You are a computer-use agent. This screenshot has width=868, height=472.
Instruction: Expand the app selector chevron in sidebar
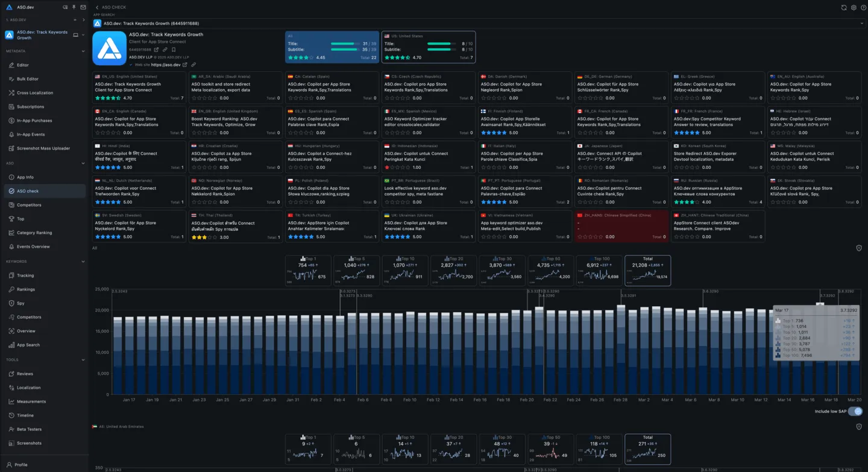(83, 35)
